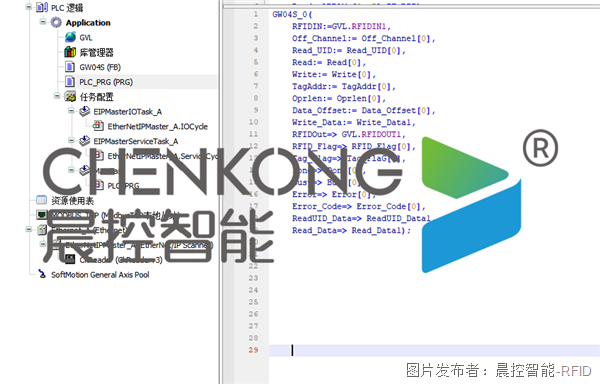600x384 pixels.
Task: Collapse the EIPMasterIOTask_A node
Action: 71,111
